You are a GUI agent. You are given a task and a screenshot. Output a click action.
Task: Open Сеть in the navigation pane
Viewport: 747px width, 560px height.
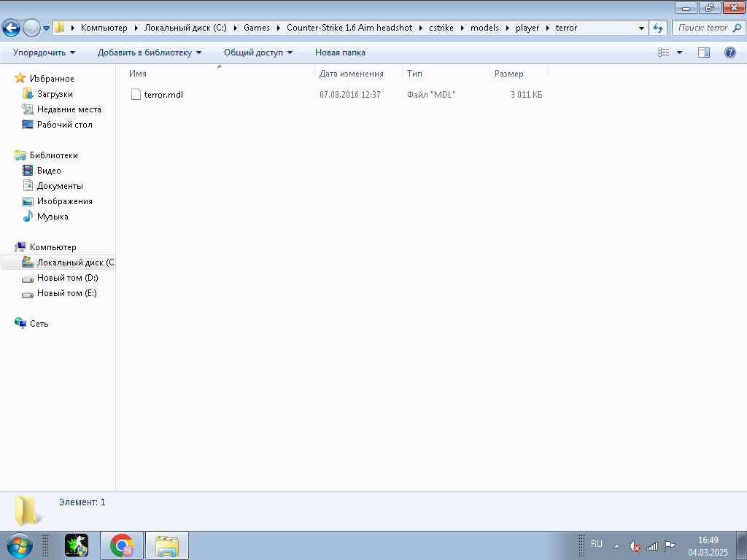39,323
